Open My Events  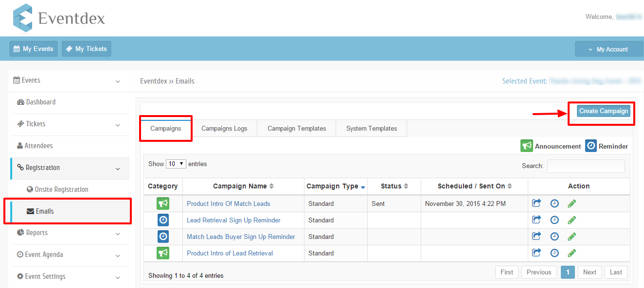(34, 49)
